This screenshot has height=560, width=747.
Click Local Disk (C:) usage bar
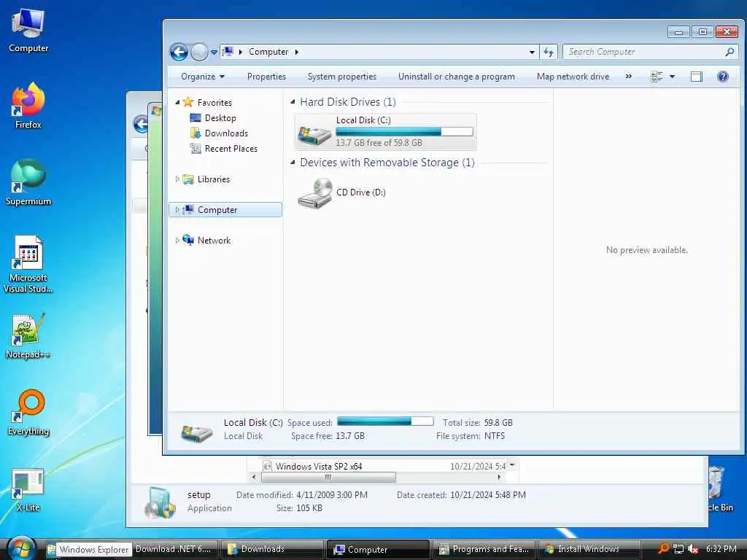pyautogui.click(x=404, y=131)
